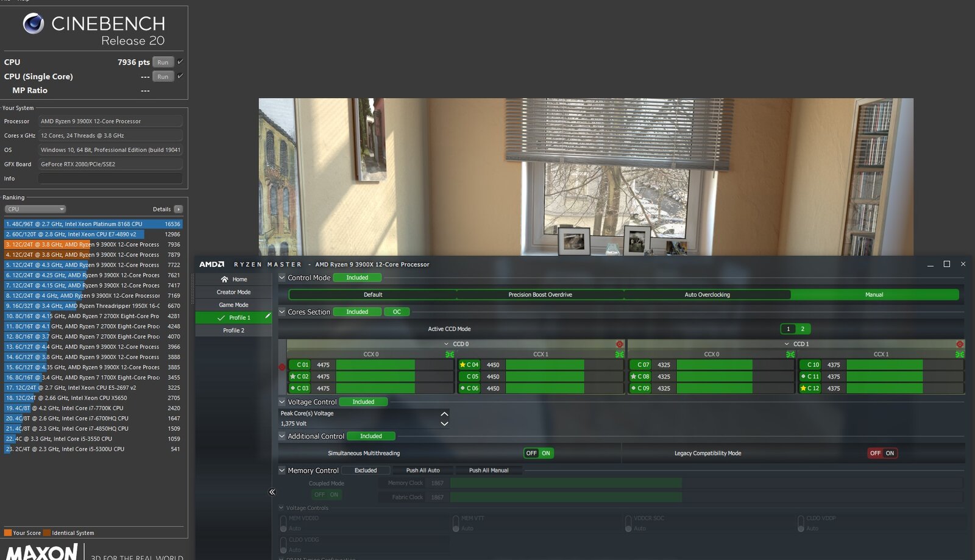Adjust the C 07 clock speed slider bar
Image resolution: width=975 pixels, height=560 pixels.
(x=734, y=364)
